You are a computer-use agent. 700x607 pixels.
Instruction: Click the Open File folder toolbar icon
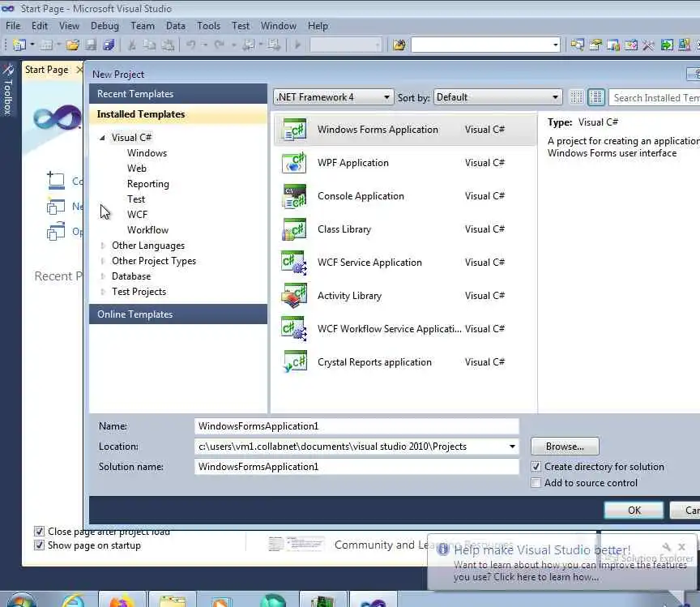tap(73, 45)
